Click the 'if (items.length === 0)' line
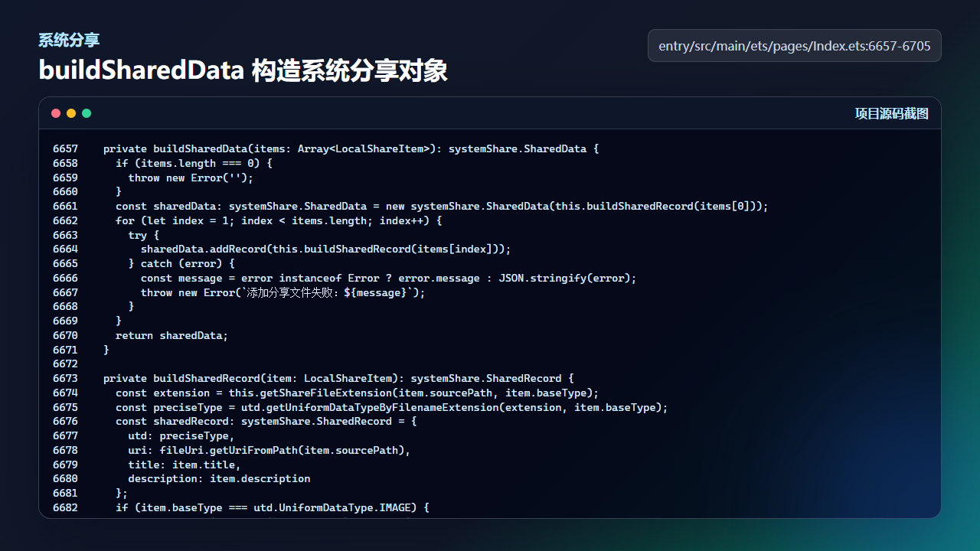This screenshot has height=551, width=980. [x=194, y=163]
